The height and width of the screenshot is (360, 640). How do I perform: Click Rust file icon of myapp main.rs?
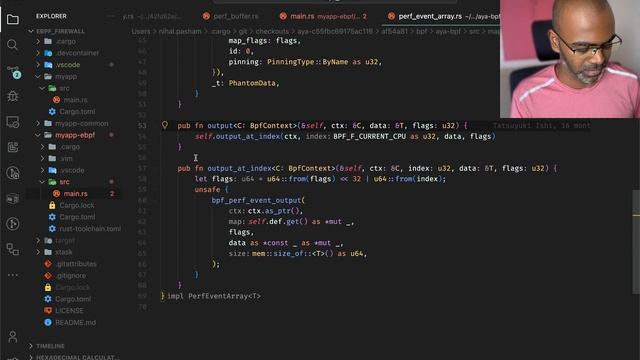click(56, 100)
